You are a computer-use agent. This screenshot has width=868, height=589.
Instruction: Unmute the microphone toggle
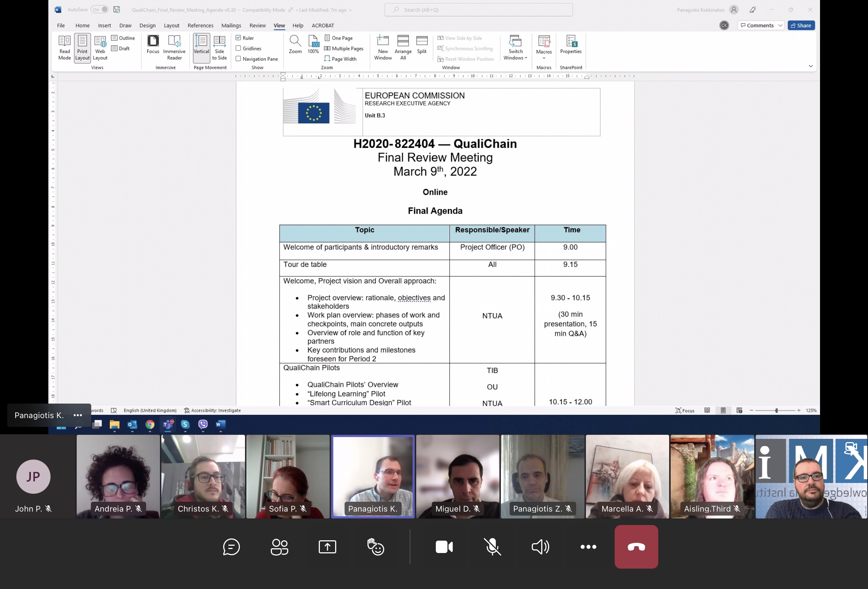492,547
